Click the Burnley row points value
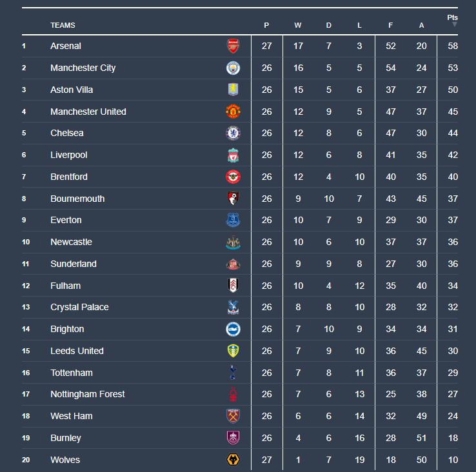Screen dimensions: 476x472 (x=453, y=438)
